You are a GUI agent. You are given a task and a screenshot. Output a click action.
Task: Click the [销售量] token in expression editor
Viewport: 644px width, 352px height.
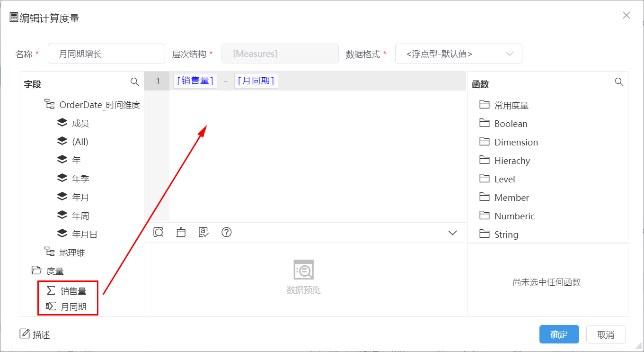coord(195,81)
